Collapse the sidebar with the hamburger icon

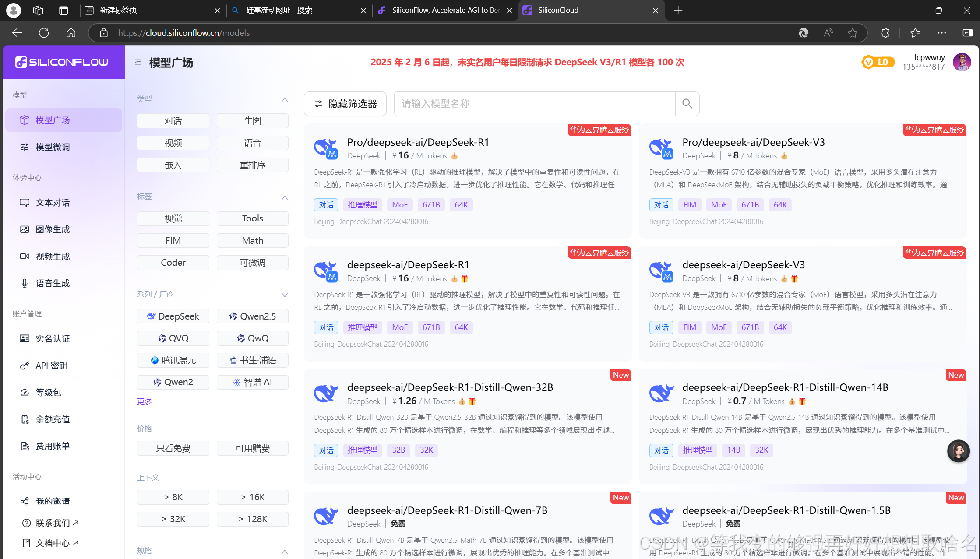click(137, 62)
